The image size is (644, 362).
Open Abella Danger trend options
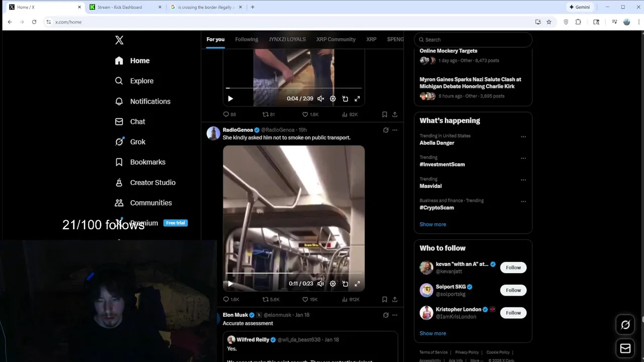pyautogui.click(x=523, y=137)
